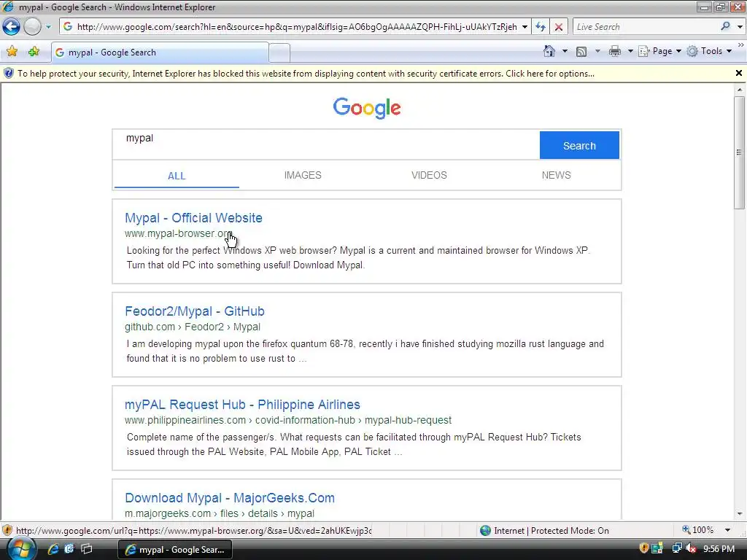Click the security information bar message
The height and width of the screenshot is (560, 747).
coord(306,74)
